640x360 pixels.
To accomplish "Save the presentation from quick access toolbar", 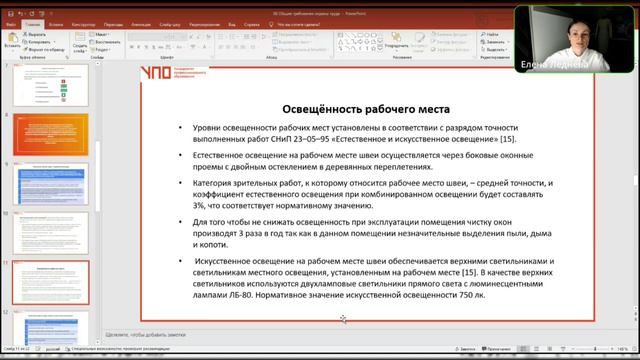I will pyautogui.click(x=11, y=14).
